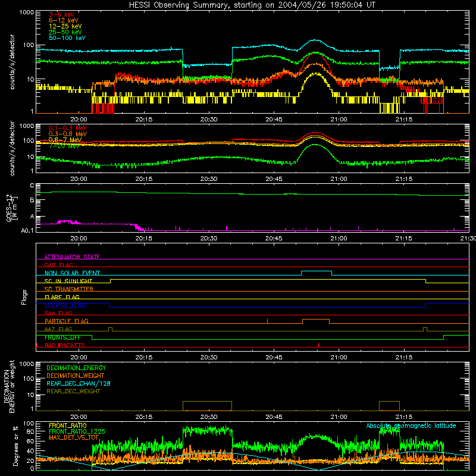
Task: Select the FLARE_FLAG label
Action: [62, 297]
